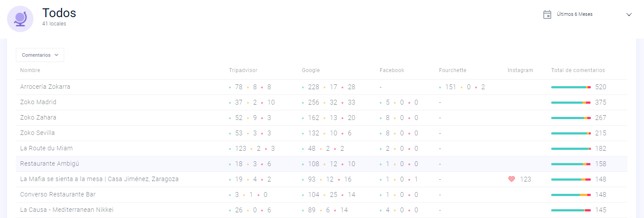Click the Facebook column header
644x218 pixels.
(x=392, y=70)
